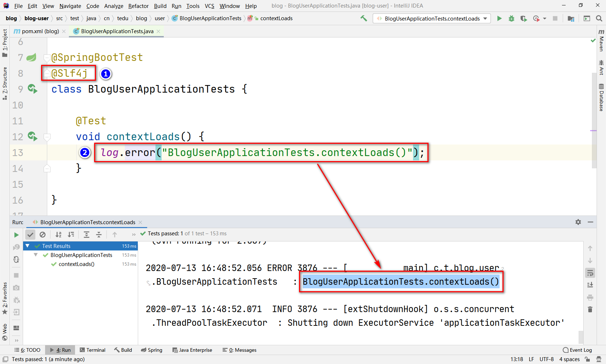The width and height of the screenshot is (606, 364).
Task: Collapse the Test Results tree node
Action: point(27,246)
